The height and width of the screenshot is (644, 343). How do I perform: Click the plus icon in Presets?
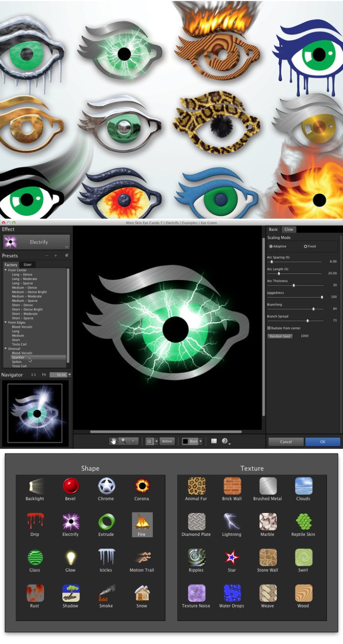pyautogui.click(x=55, y=256)
